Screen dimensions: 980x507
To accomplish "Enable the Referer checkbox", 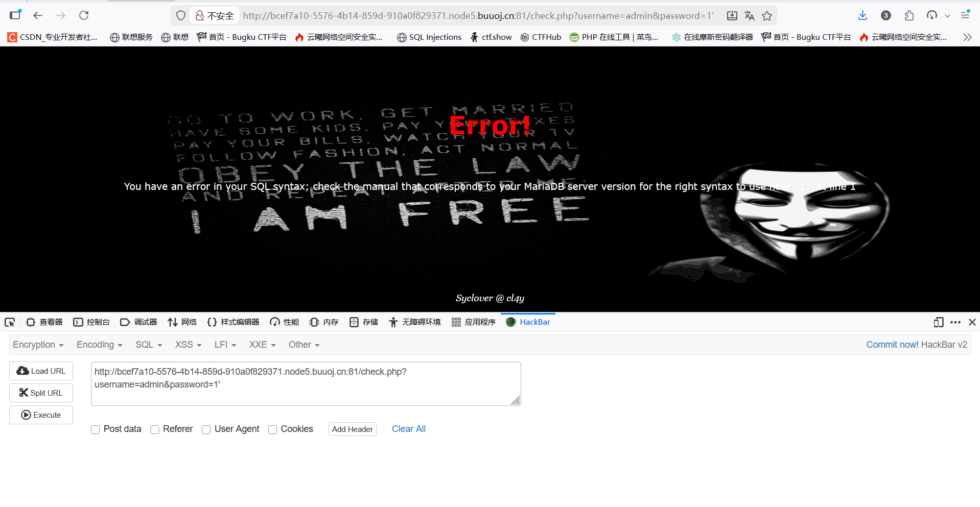I will click(x=155, y=429).
